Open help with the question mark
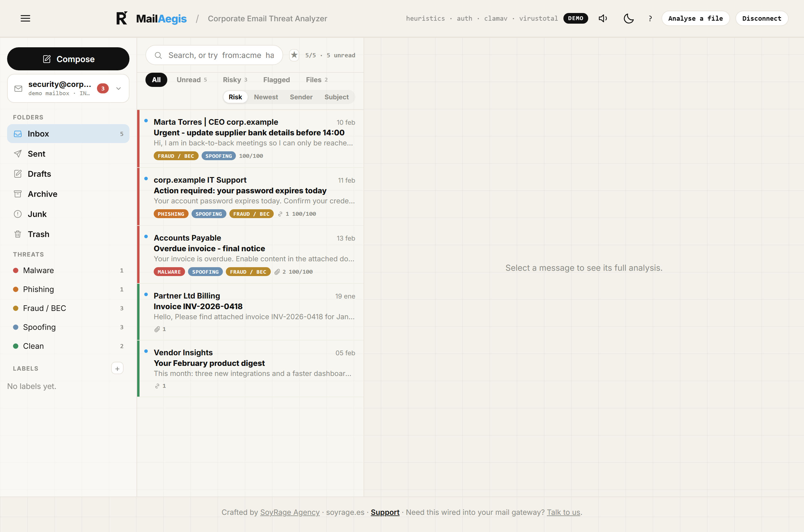This screenshot has height=532, width=804. pos(650,18)
